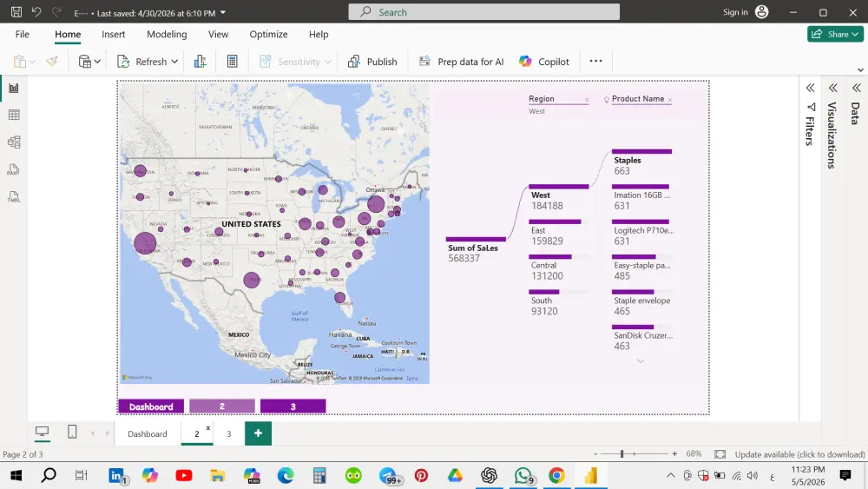Click the Publish button
Viewport: 868px width, 489px height.
[x=372, y=62]
